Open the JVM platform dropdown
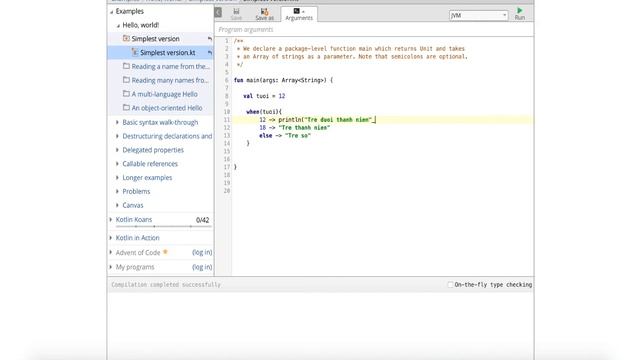 pos(478,16)
